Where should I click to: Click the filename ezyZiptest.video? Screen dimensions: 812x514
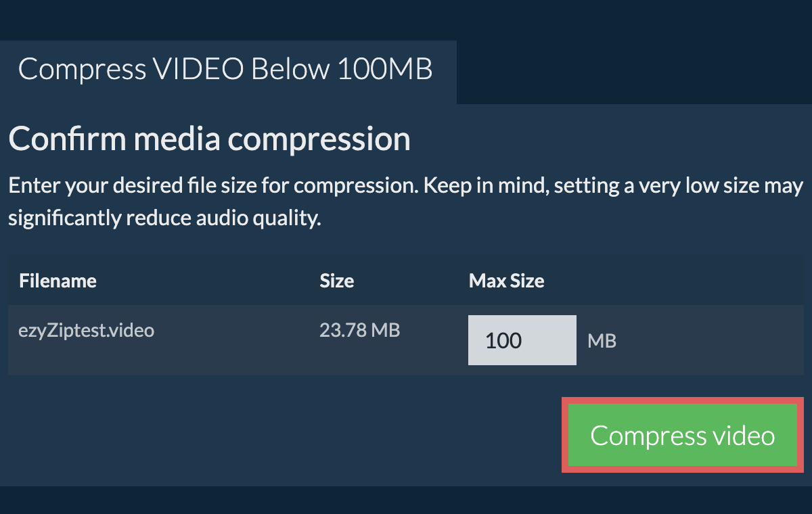(87, 330)
